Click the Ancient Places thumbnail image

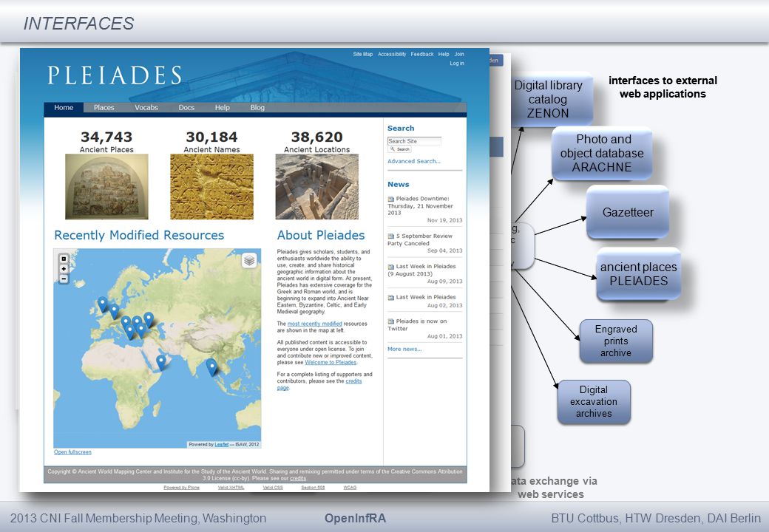106,186
